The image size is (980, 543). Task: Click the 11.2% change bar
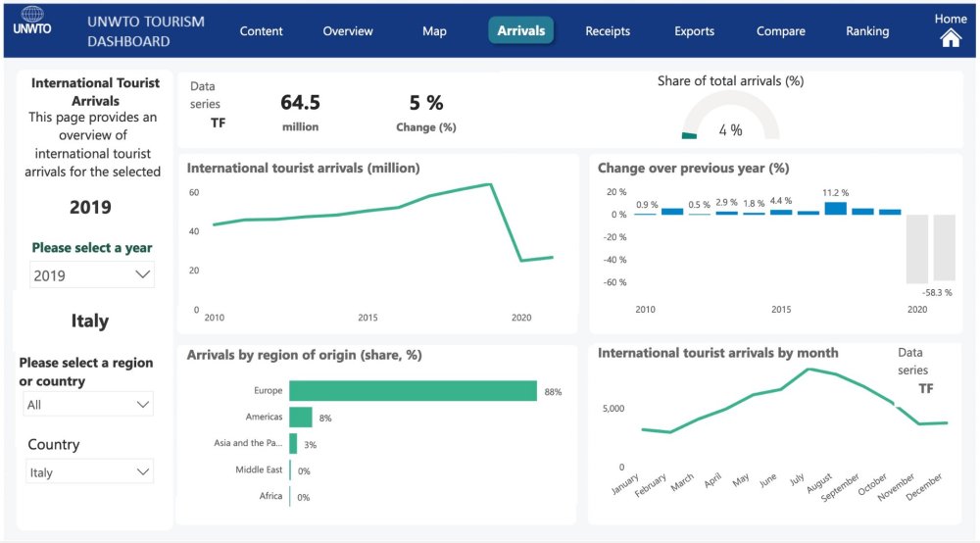(x=835, y=208)
